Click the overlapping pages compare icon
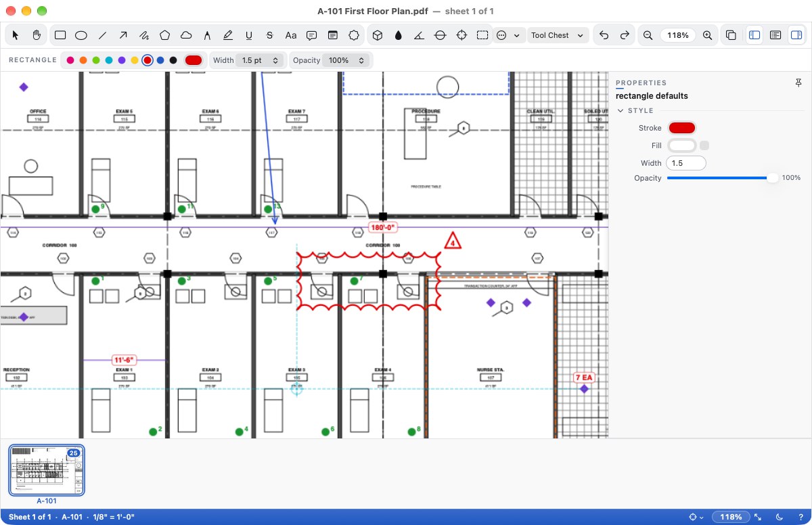Image resolution: width=812 pixels, height=525 pixels. tap(731, 35)
